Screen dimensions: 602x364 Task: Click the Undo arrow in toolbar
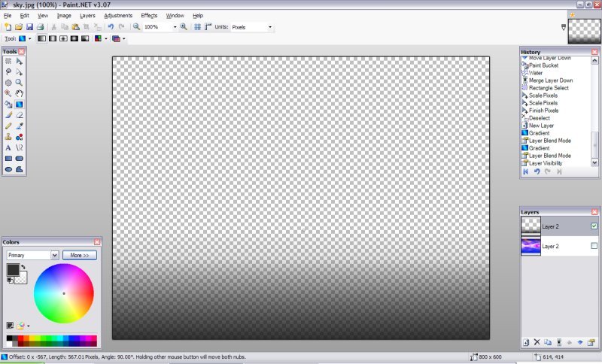(111, 26)
